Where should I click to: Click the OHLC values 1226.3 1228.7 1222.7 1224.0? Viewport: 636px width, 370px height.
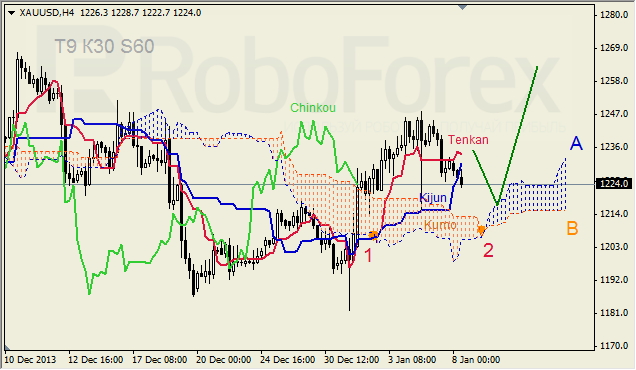coord(140,13)
